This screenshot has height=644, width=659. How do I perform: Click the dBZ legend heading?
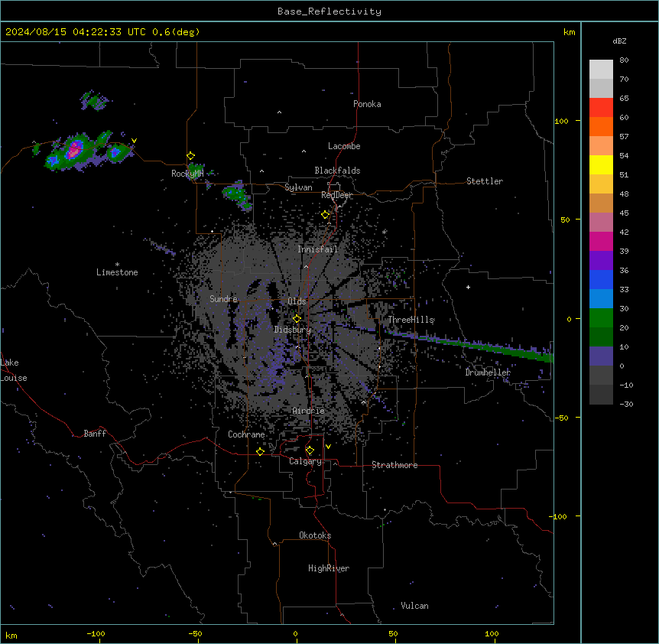[619, 41]
